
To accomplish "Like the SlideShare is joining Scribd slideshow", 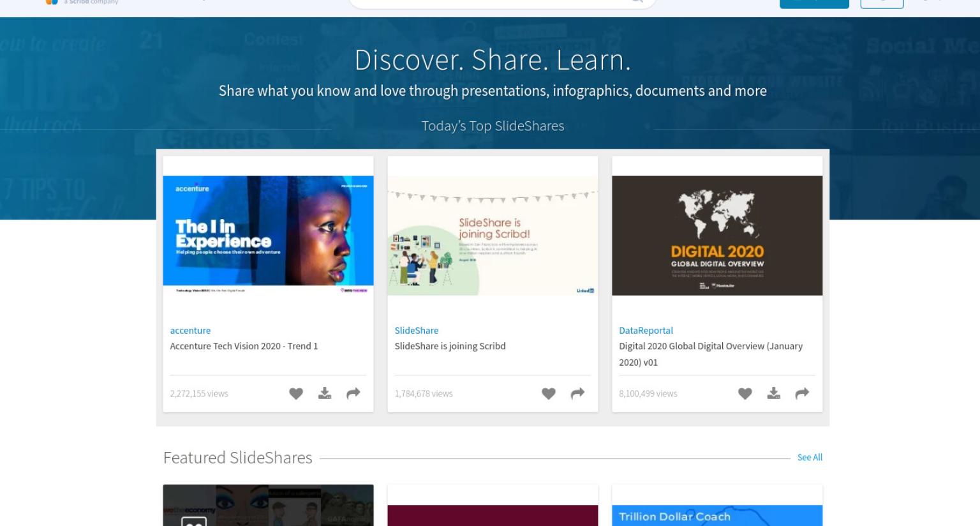I will click(x=549, y=394).
